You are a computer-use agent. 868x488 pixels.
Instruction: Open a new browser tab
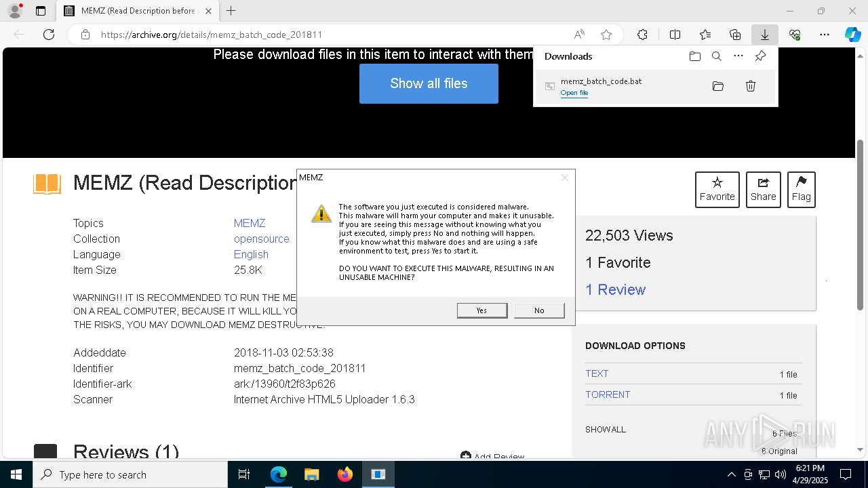[x=231, y=11]
